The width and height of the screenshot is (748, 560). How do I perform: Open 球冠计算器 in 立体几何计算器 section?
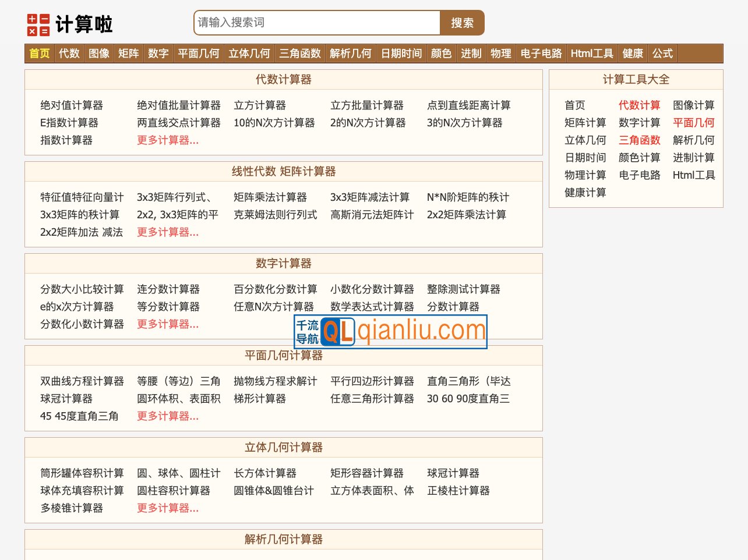(454, 473)
